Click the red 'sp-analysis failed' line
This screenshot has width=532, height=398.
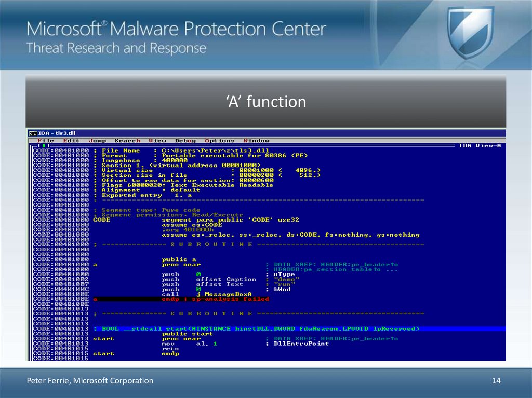tap(181, 299)
